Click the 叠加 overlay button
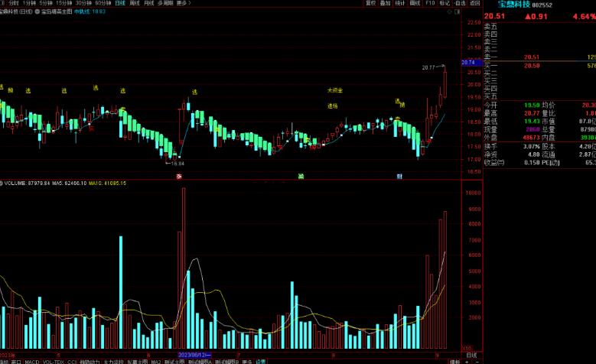Image resolution: width=596 pixels, height=364 pixels. (386, 3)
